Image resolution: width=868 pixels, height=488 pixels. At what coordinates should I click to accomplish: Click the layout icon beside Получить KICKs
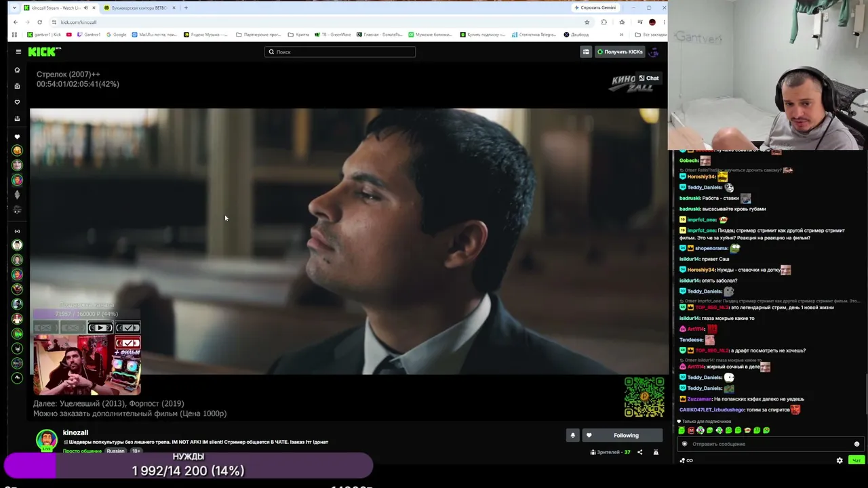[x=586, y=52]
